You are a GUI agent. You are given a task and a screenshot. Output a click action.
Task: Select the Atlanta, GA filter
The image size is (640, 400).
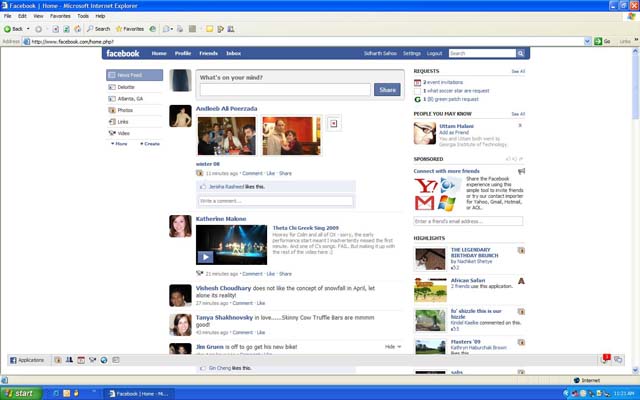coord(134,99)
